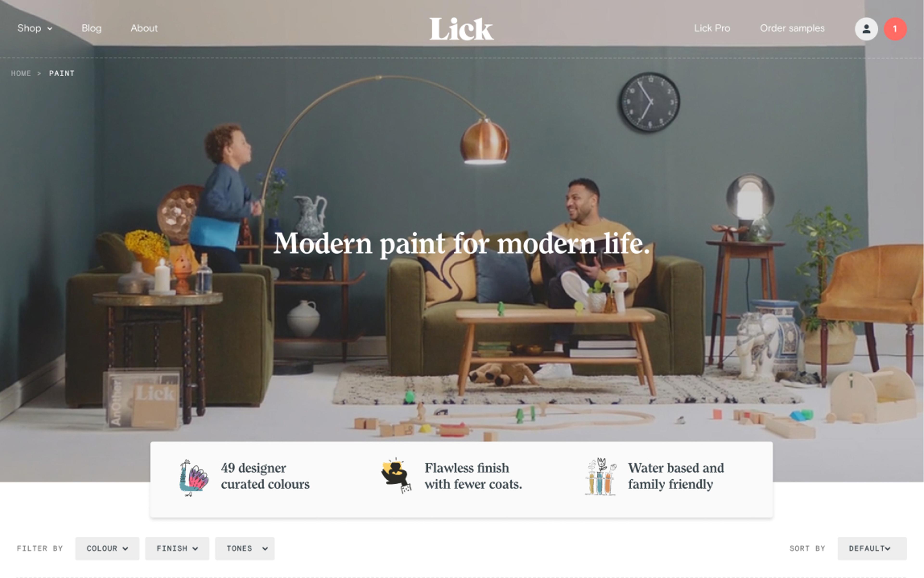The height and width of the screenshot is (578, 924).
Task: Go to HOME in the breadcrumb
Action: point(21,73)
